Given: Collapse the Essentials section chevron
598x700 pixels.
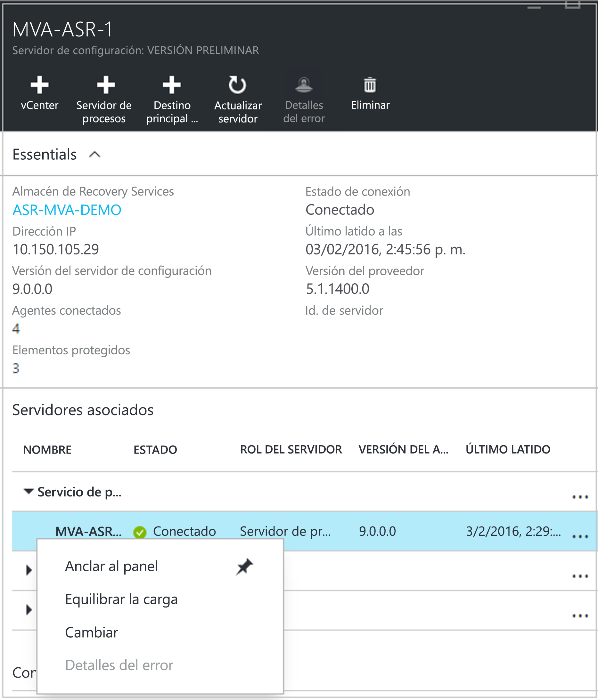Looking at the screenshot, I should (95, 154).
